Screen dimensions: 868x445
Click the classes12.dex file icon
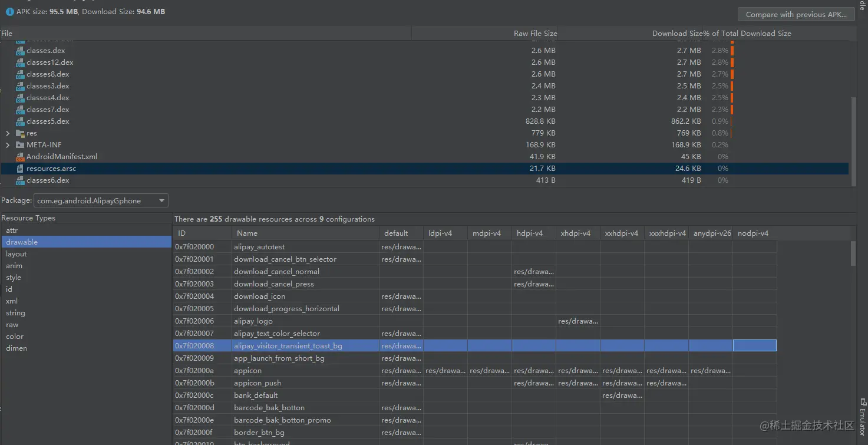[x=20, y=62]
